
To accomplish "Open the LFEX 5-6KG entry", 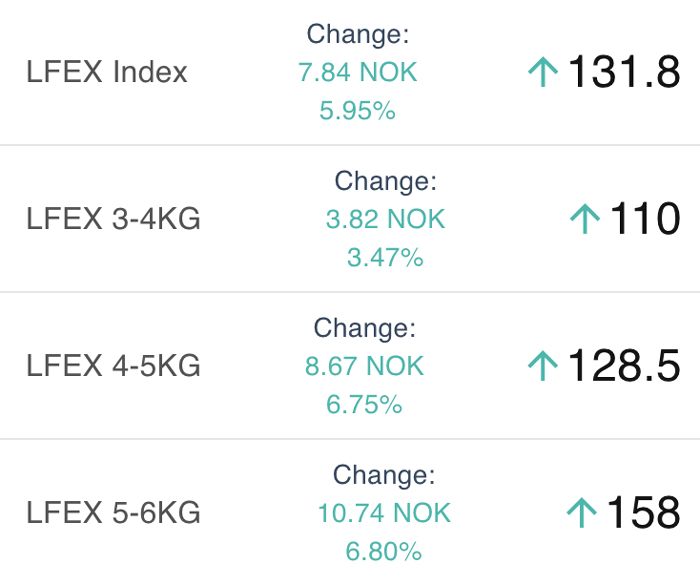I will (x=113, y=513).
